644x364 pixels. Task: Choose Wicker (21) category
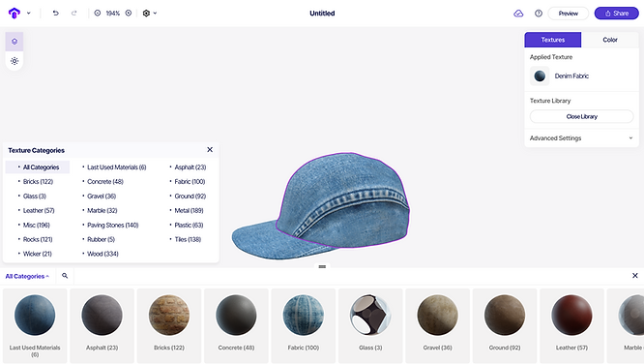coord(37,254)
